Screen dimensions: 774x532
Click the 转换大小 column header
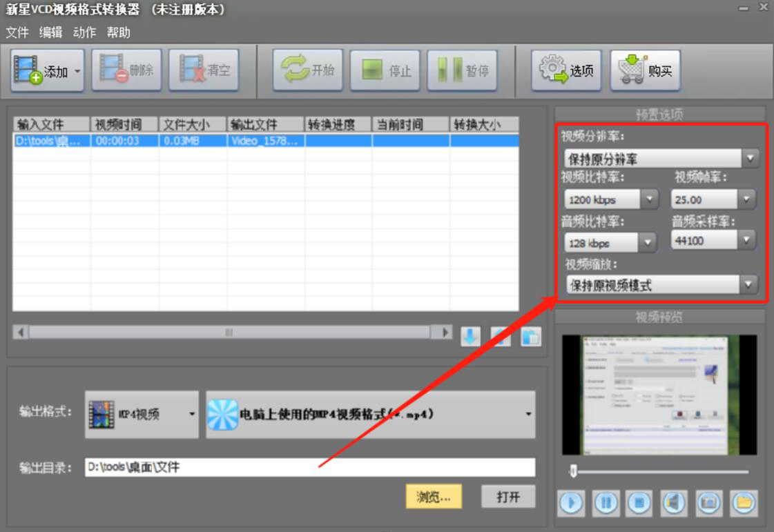coord(484,124)
